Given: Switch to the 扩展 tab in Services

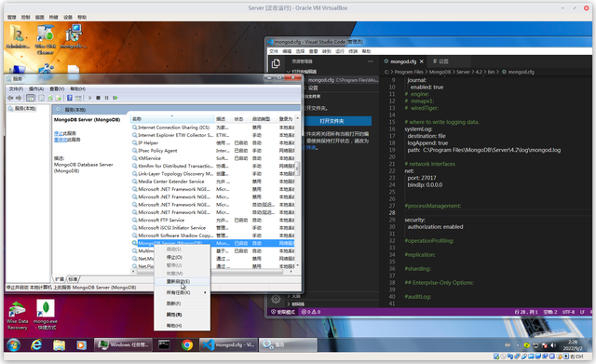Looking at the screenshot, I should (x=60, y=279).
